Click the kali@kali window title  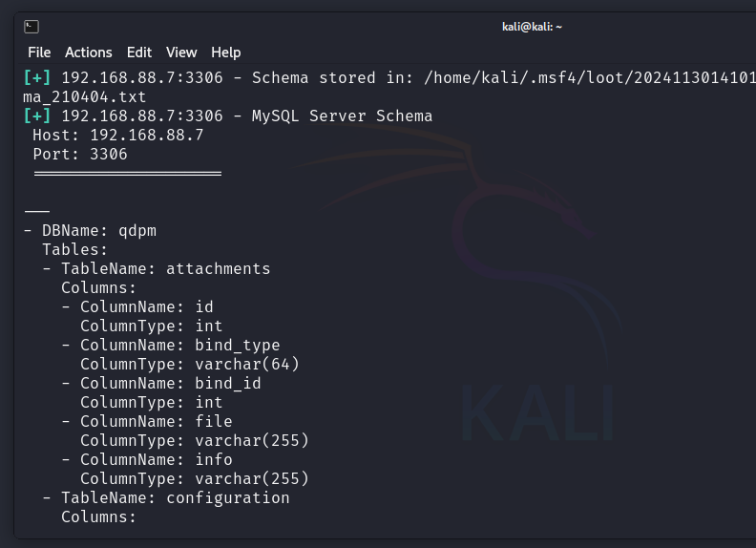[532, 27]
